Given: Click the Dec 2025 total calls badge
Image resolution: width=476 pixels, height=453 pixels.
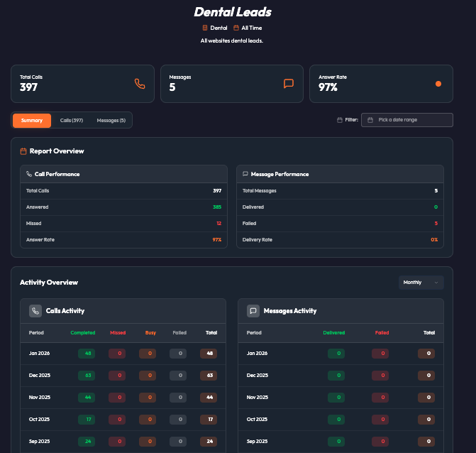Looking at the screenshot, I should 209,375.
